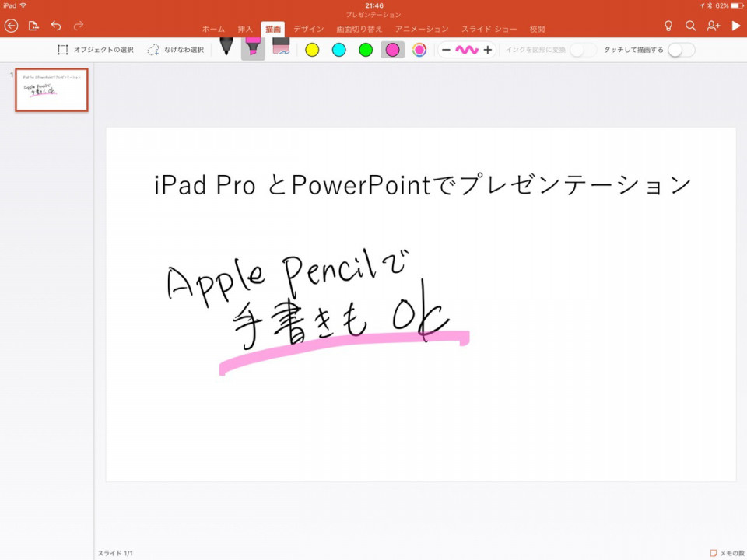Screen dimensions: 747x560
Task: Pick the yellow ink color
Action: [312, 50]
